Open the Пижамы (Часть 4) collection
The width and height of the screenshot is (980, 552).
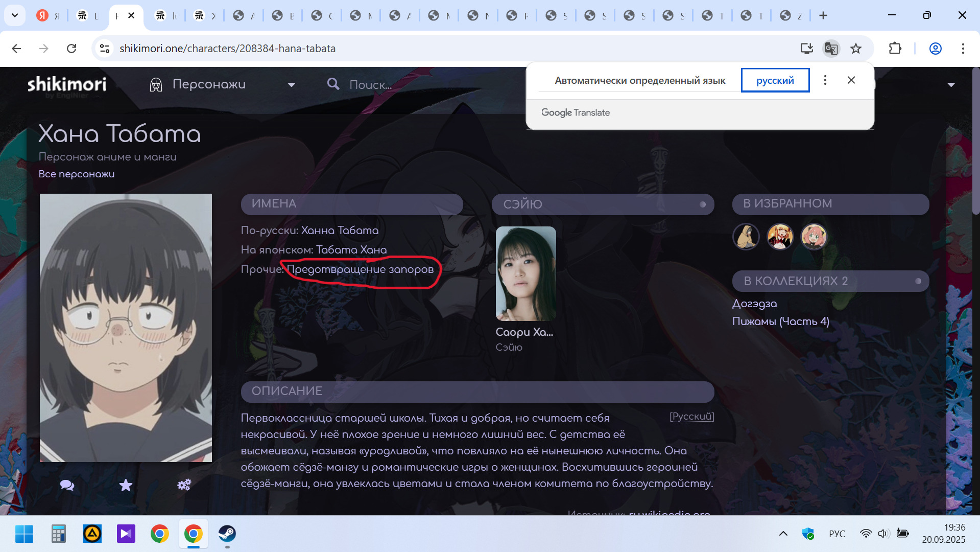[780, 321]
